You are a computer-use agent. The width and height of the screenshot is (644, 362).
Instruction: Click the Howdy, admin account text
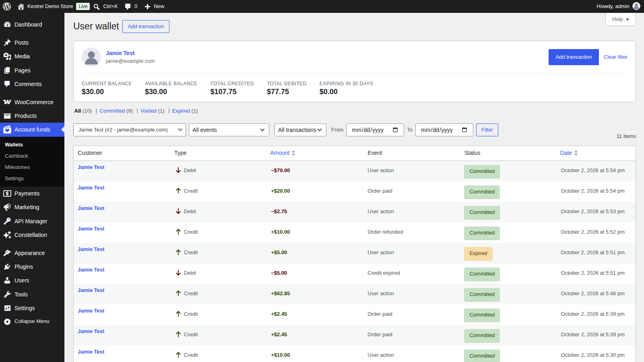(613, 6)
